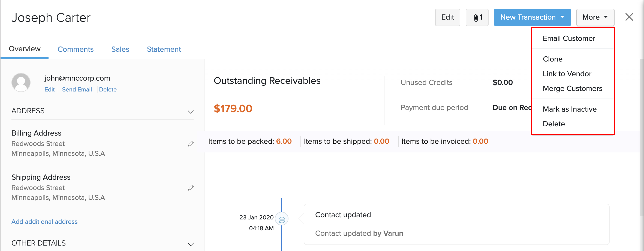
Task: Select Merge Customers menu entry
Action: pos(572,88)
